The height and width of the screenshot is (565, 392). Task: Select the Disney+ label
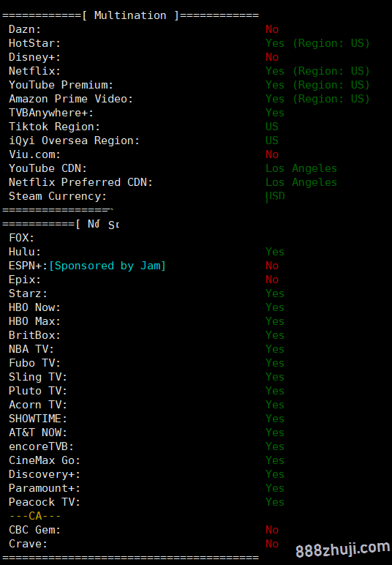[x=34, y=57]
